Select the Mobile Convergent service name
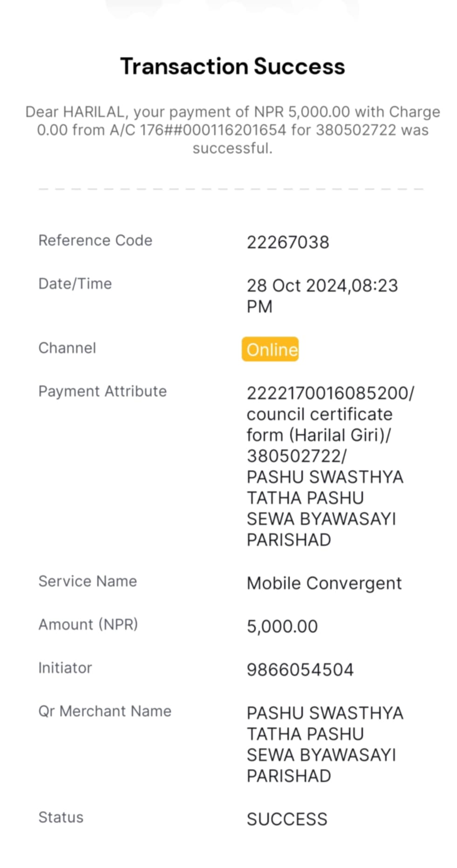This screenshot has height=868, width=457. pos(324,583)
